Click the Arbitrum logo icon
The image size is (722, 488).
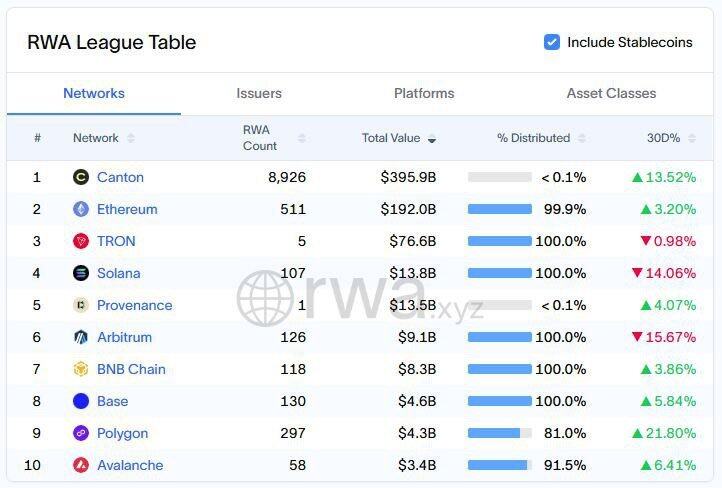pos(81,337)
